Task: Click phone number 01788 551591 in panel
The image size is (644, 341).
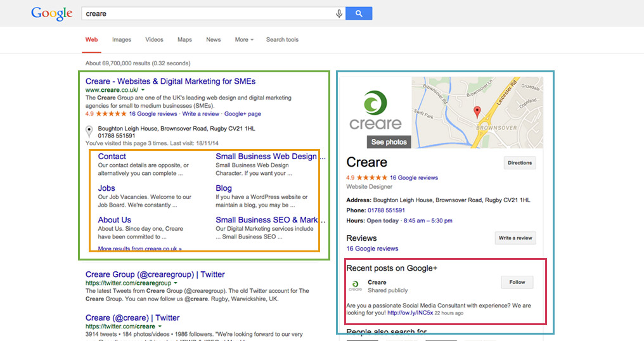Action: (x=386, y=210)
